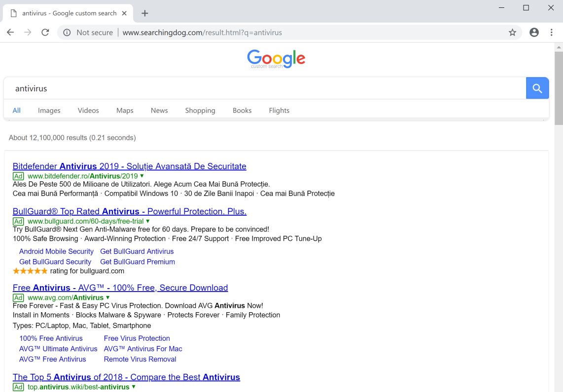The height and width of the screenshot is (392, 563).
Task: Bookmark this page with the star
Action: pos(513,32)
